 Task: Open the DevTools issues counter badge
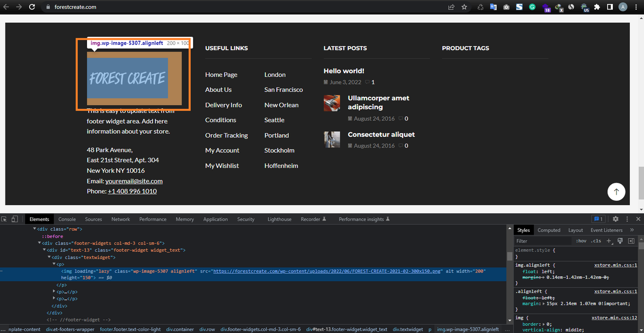[x=598, y=219]
